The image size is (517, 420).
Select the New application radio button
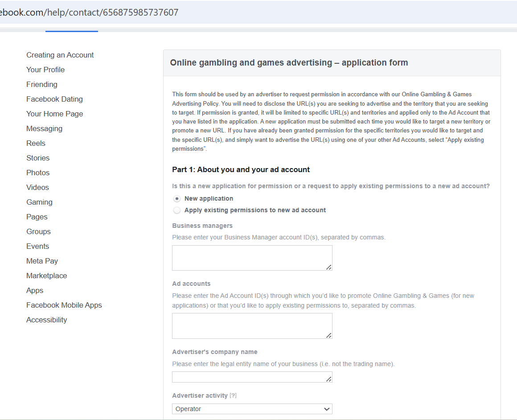pyautogui.click(x=177, y=199)
